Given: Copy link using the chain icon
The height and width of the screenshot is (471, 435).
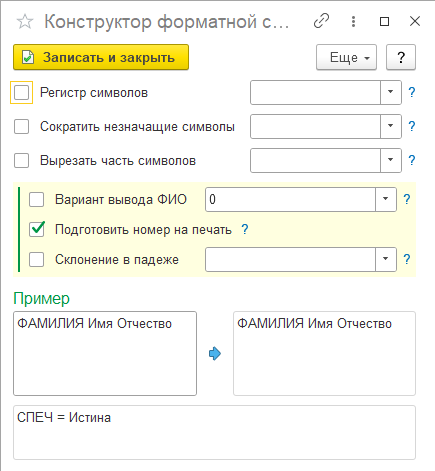Looking at the screenshot, I should tap(321, 21).
